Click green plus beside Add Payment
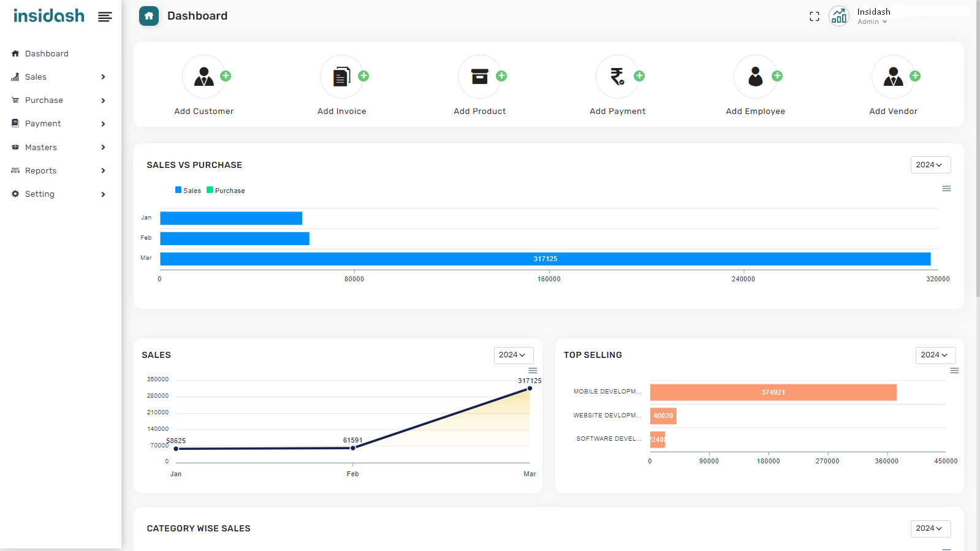980x551 pixels. [x=639, y=76]
